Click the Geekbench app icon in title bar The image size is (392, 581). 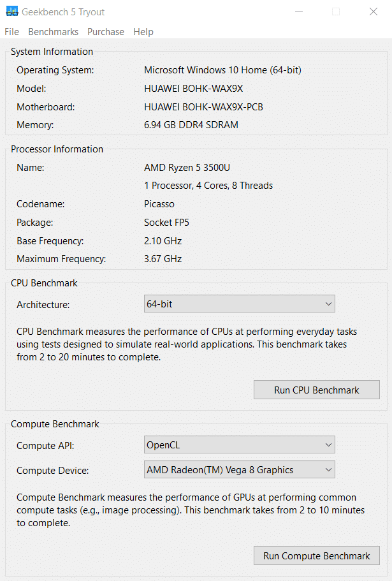12,11
